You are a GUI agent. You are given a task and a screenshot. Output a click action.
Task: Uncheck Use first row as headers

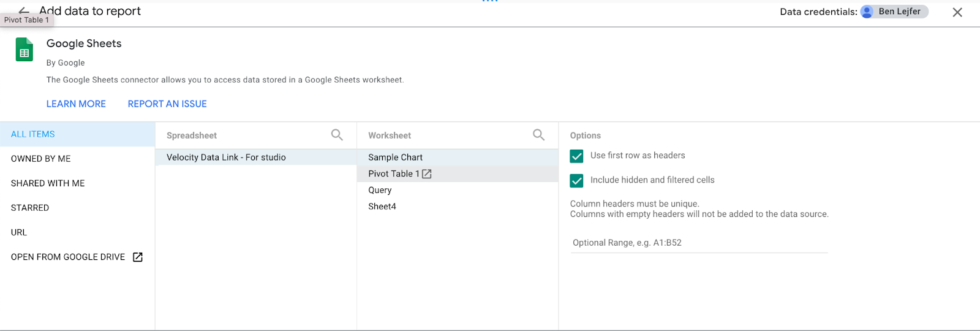point(576,156)
